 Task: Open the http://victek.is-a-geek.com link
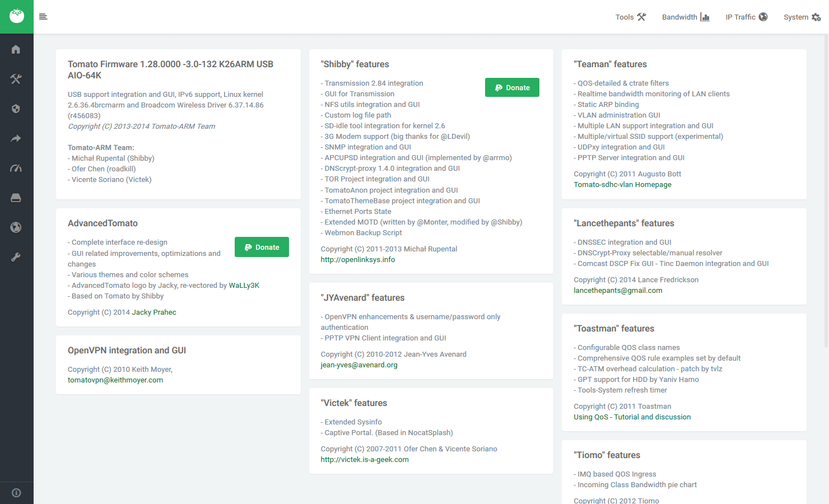point(365,460)
